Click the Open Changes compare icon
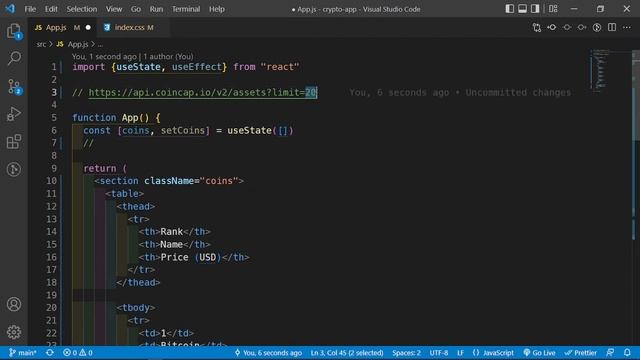 coord(537,27)
